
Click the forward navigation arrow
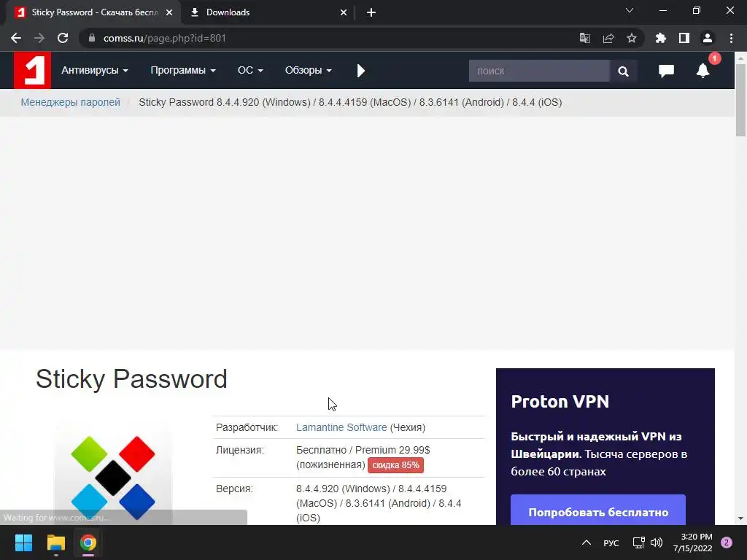[x=39, y=38]
